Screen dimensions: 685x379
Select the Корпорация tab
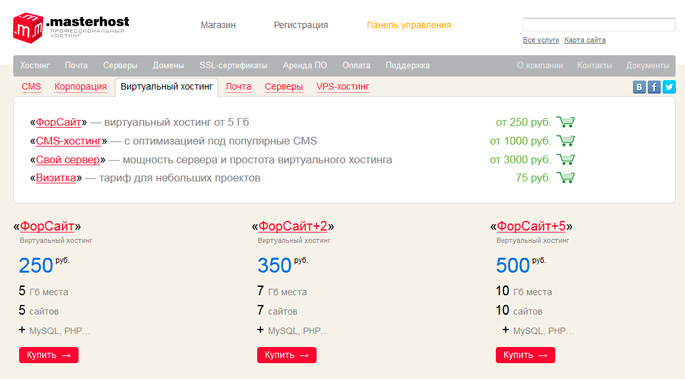click(x=80, y=86)
